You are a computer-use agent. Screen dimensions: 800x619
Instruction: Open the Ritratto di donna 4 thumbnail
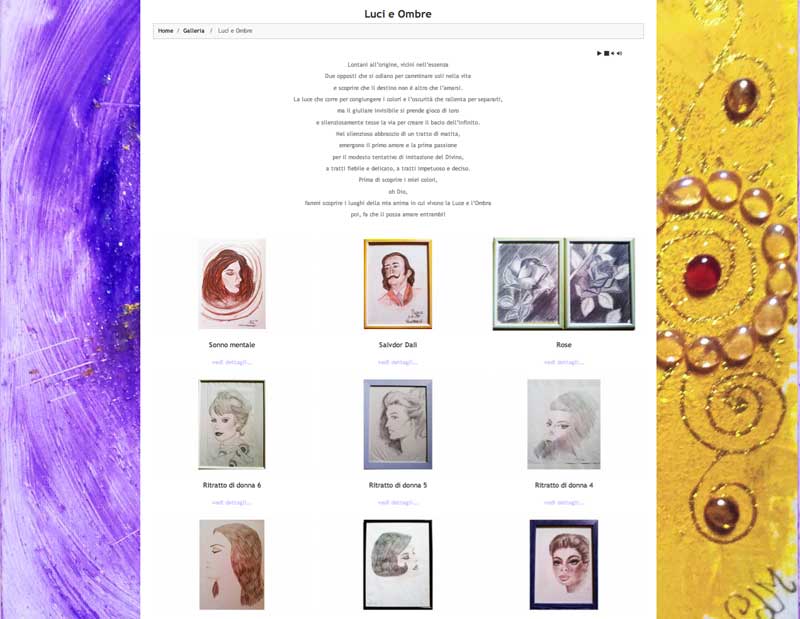(564, 424)
